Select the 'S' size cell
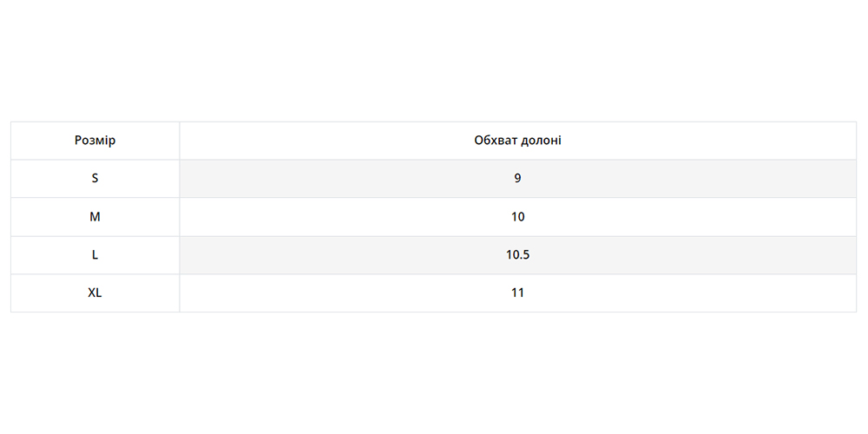 [x=95, y=179]
